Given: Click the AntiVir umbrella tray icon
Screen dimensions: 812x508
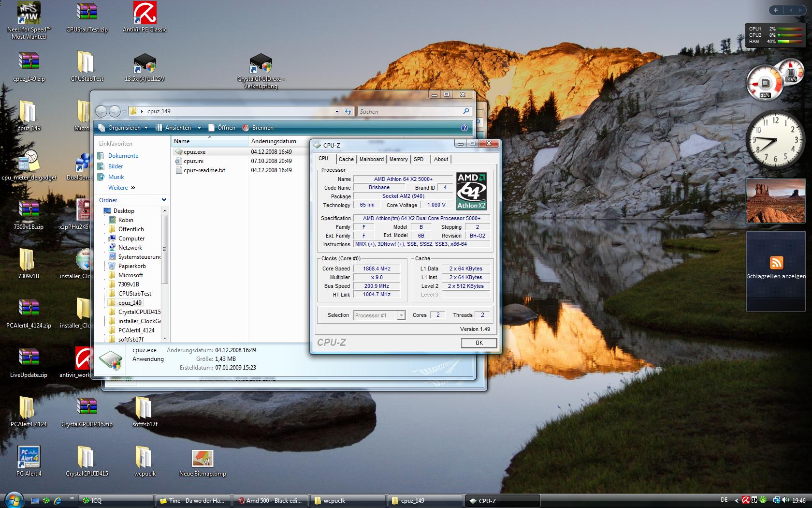Looking at the screenshot, I should (x=746, y=500).
